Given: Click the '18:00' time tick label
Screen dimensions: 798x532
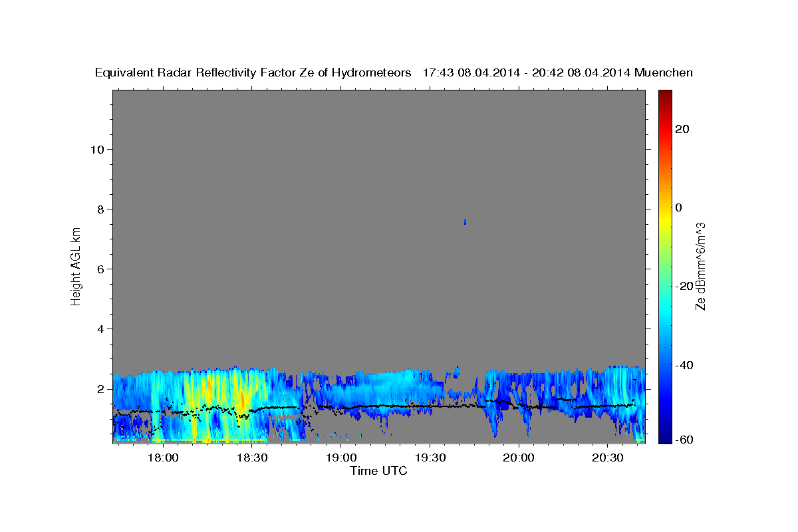Looking at the screenshot, I should click(163, 459).
